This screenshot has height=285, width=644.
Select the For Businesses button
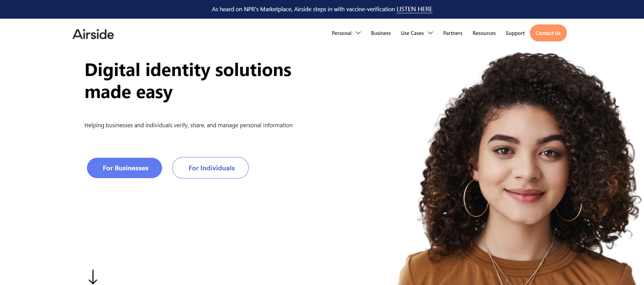(124, 168)
